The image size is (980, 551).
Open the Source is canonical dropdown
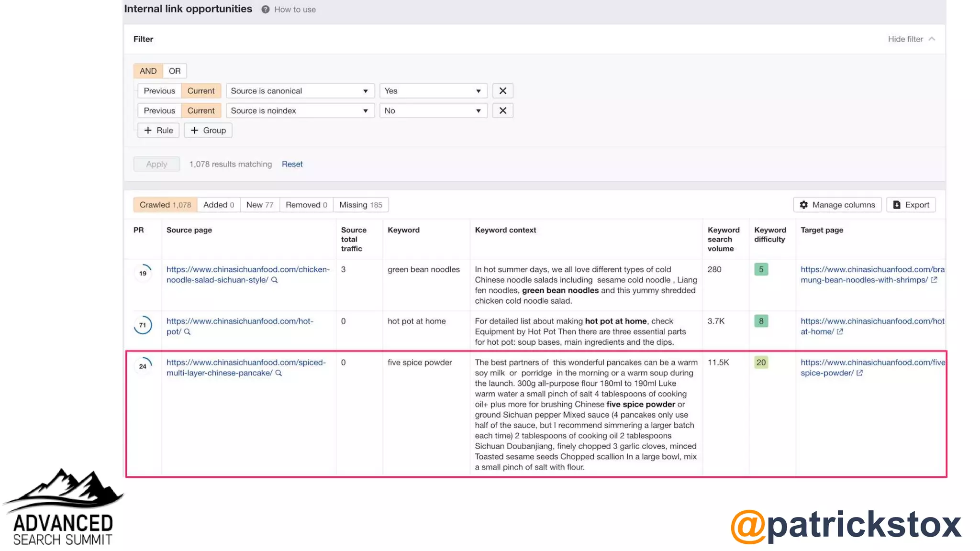[x=300, y=91]
